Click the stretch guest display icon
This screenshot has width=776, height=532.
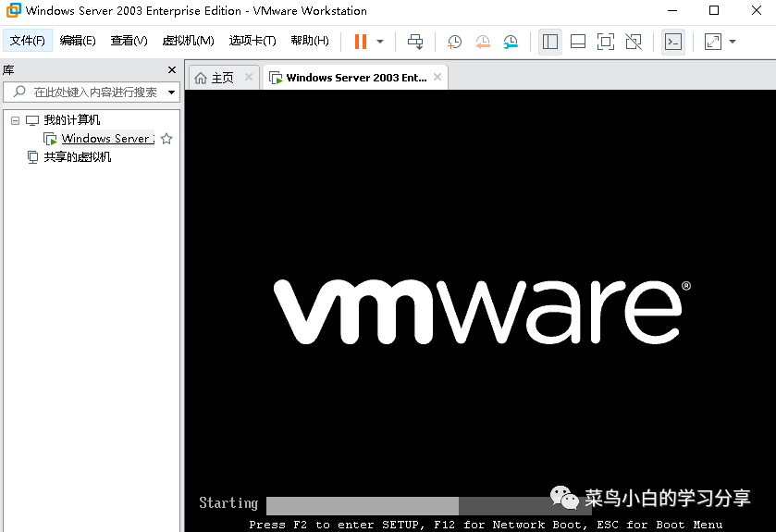713,42
